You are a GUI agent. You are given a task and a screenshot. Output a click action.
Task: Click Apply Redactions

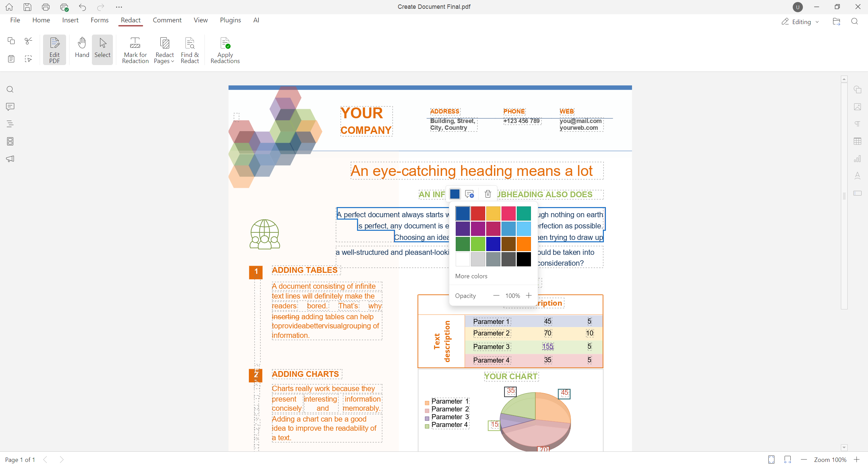click(225, 50)
